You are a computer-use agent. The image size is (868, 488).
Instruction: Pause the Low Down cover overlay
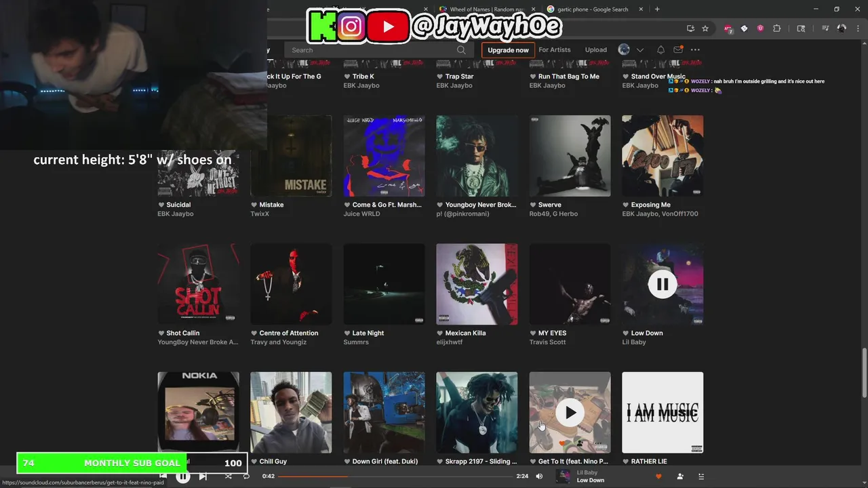click(x=663, y=284)
